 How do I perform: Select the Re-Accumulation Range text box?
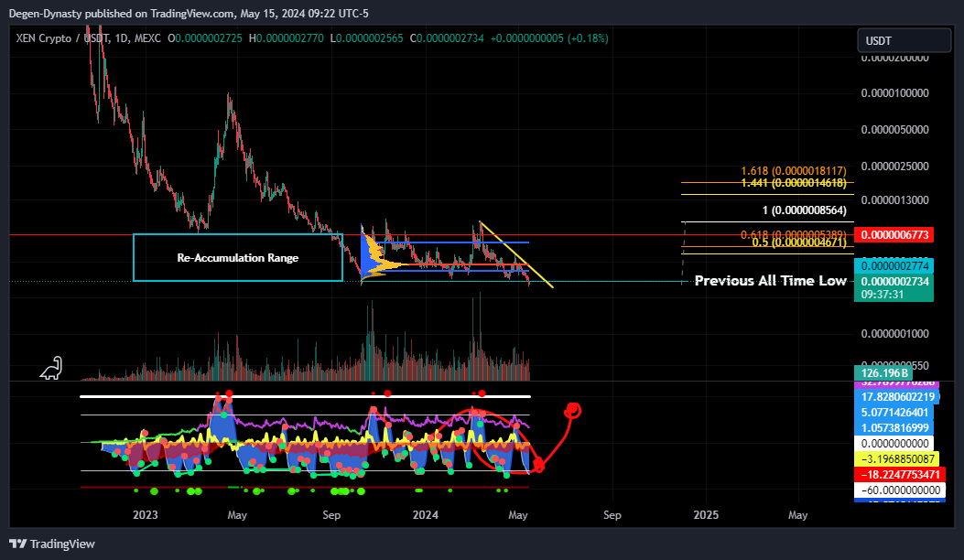(238, 257)
